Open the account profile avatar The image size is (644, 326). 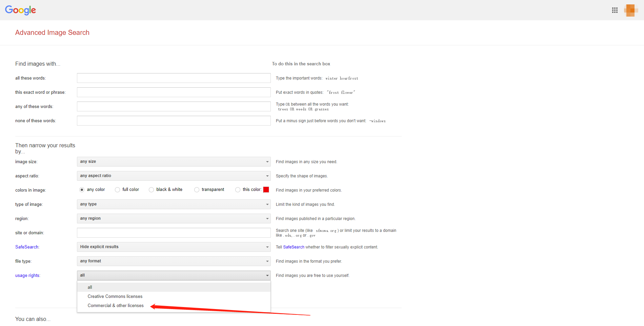tap(630, 10)
